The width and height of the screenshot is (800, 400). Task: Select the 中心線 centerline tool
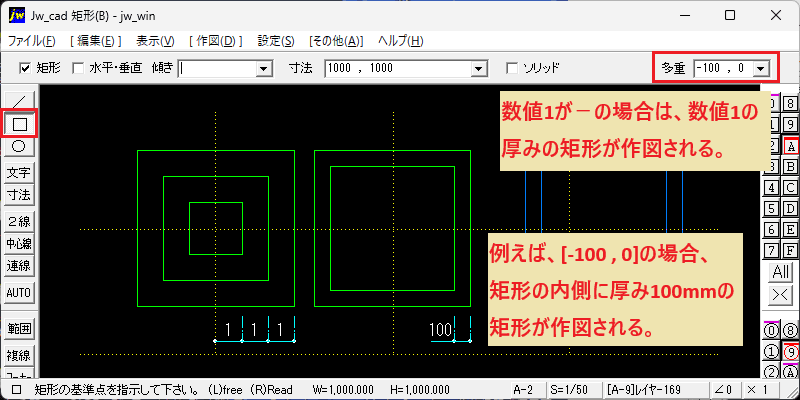[x=18, y=243]
